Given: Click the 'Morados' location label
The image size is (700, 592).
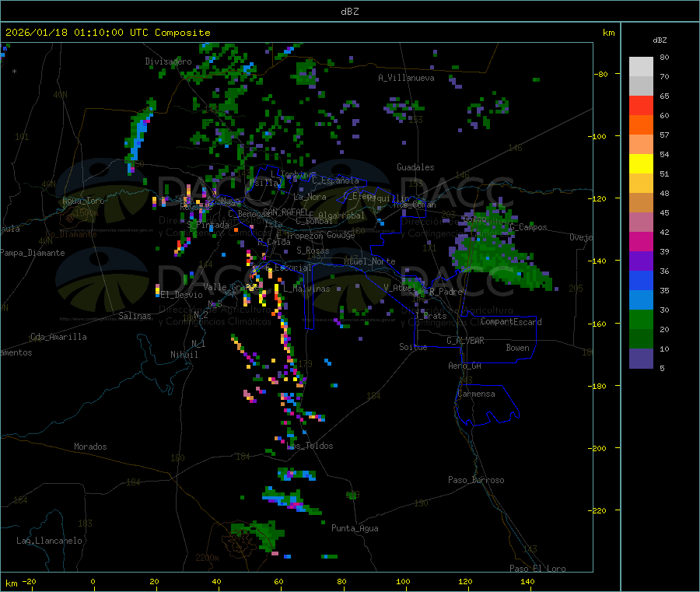Looking at the screenshot, I should [90, 447].
